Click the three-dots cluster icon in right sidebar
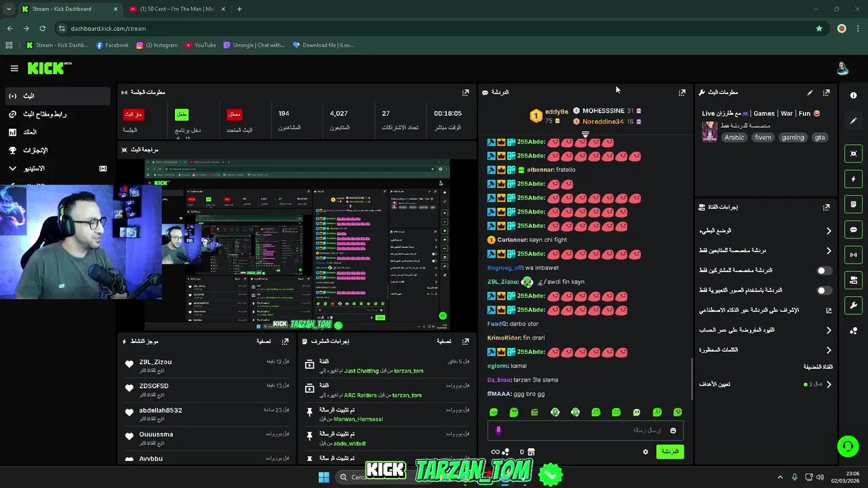 [854, 331]
